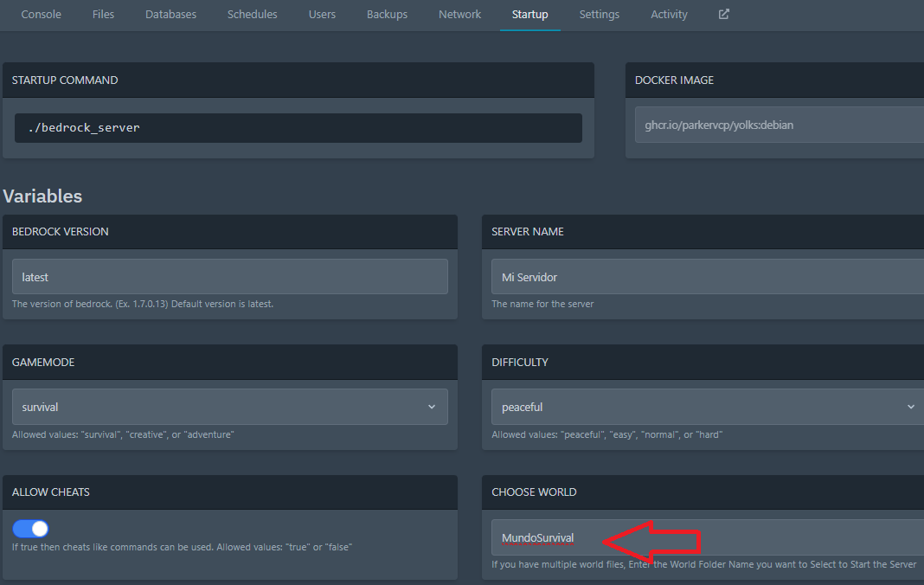Click the Startup tab

point(529,15)
